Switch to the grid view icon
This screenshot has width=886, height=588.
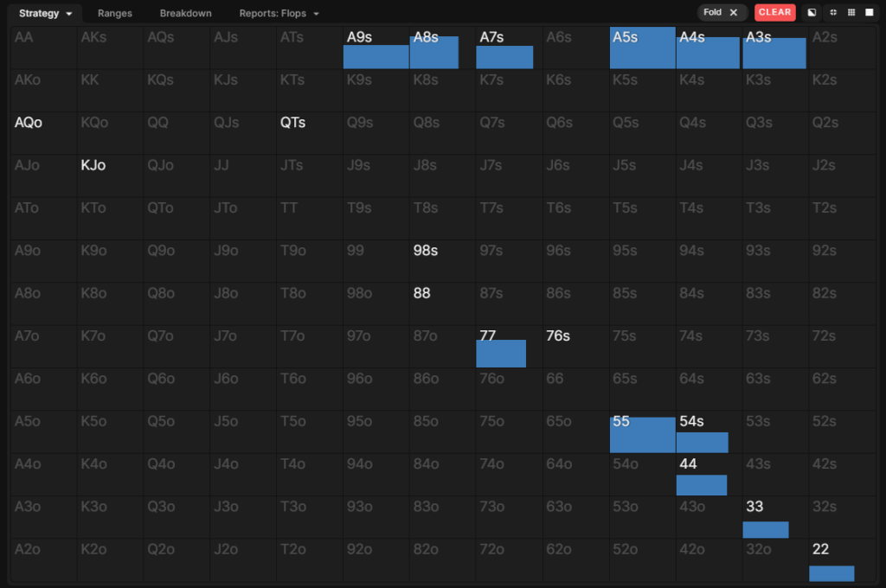pyautogui.click(x=851, y=12)
